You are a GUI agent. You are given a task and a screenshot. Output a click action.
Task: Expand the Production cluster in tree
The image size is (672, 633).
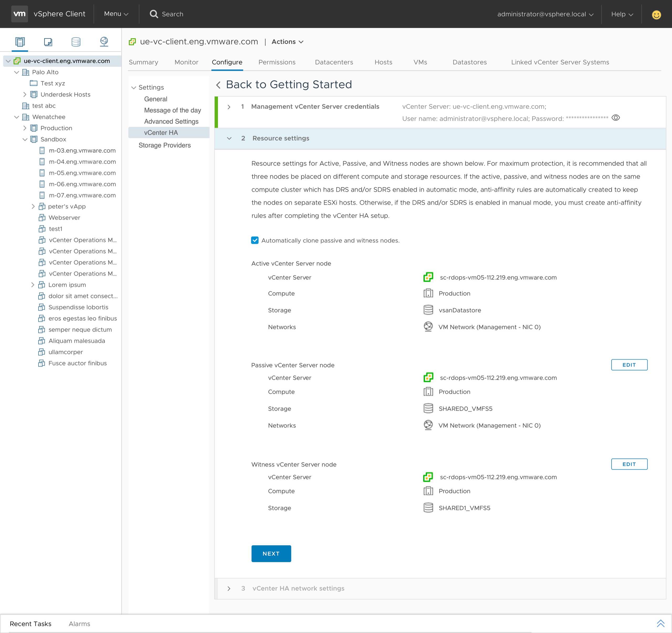25,128
